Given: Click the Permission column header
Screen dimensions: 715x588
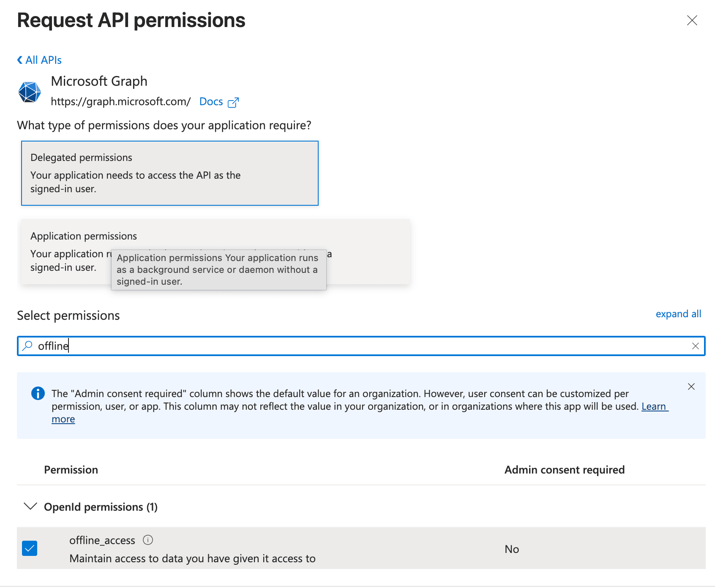Looking at the screenshot, I should 71,470.
